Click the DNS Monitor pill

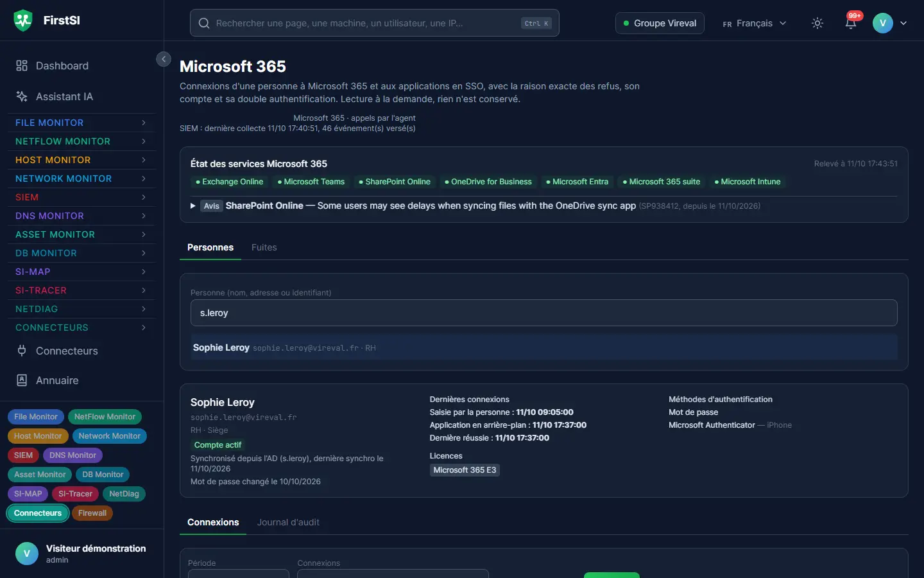73,455
